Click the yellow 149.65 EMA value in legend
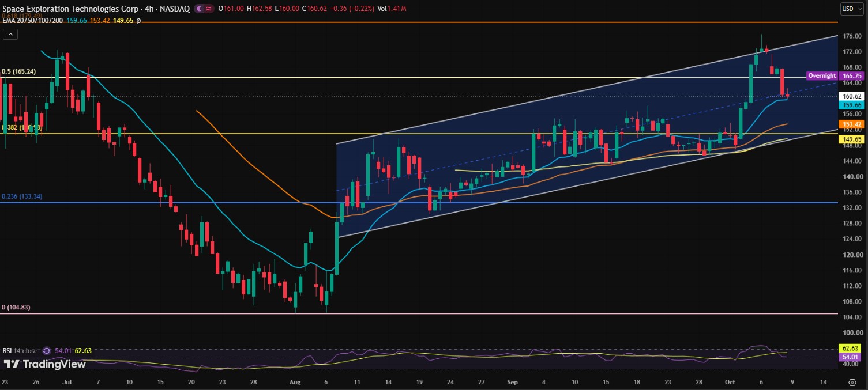The width and height of the screenshot is (868, 390). coord(123,21)
